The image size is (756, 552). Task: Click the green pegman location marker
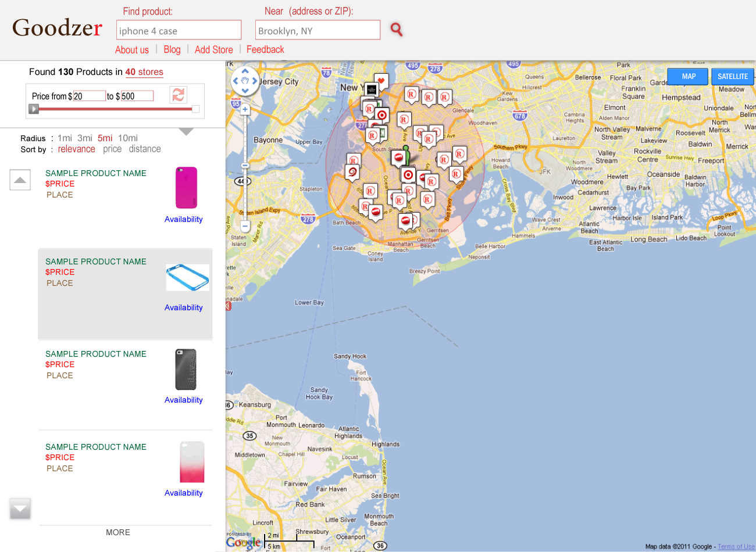[x=406, y=156]
